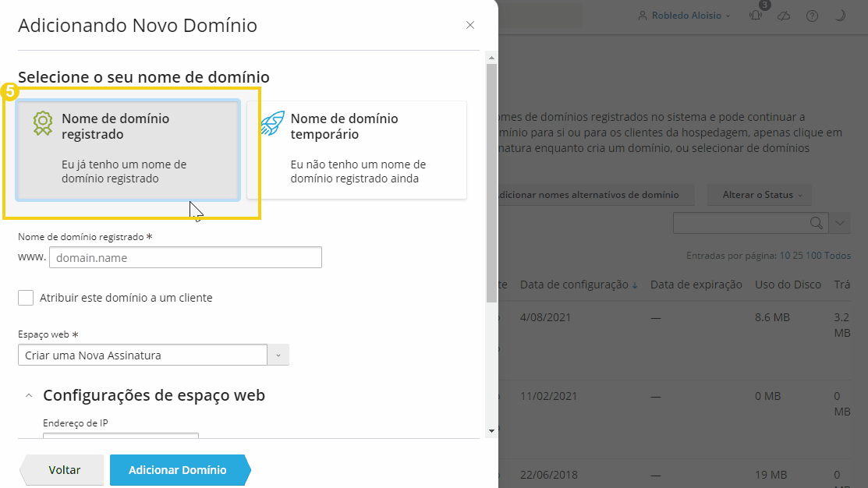
Task: Click the registered domain ribbon badge icon
Action: [x=43, y=123]
